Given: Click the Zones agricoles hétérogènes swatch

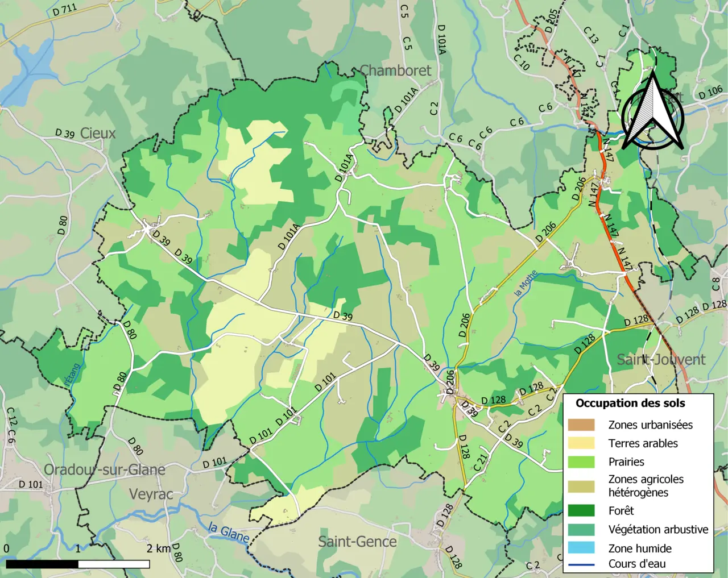Looking at the screenshot, I should coord(581,486).
